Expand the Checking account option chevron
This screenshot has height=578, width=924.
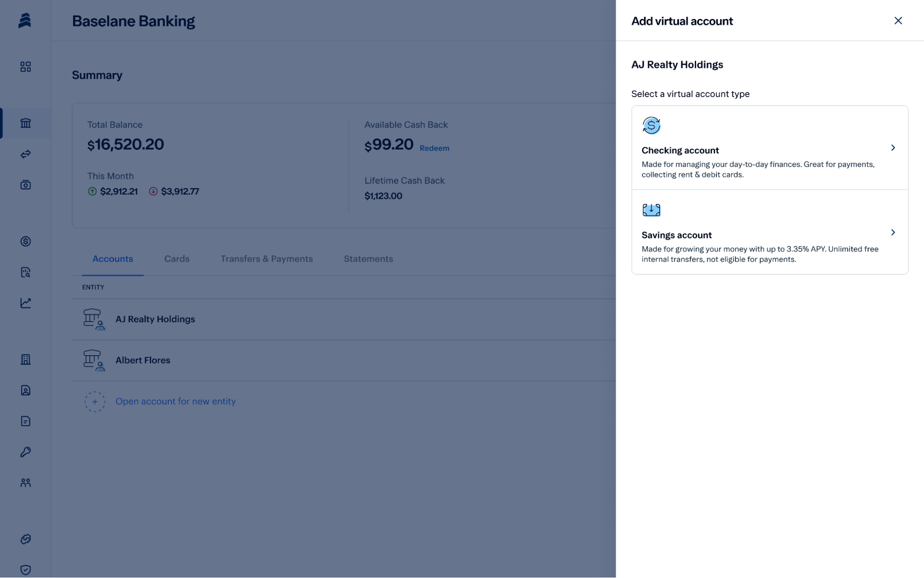(893, 148)
